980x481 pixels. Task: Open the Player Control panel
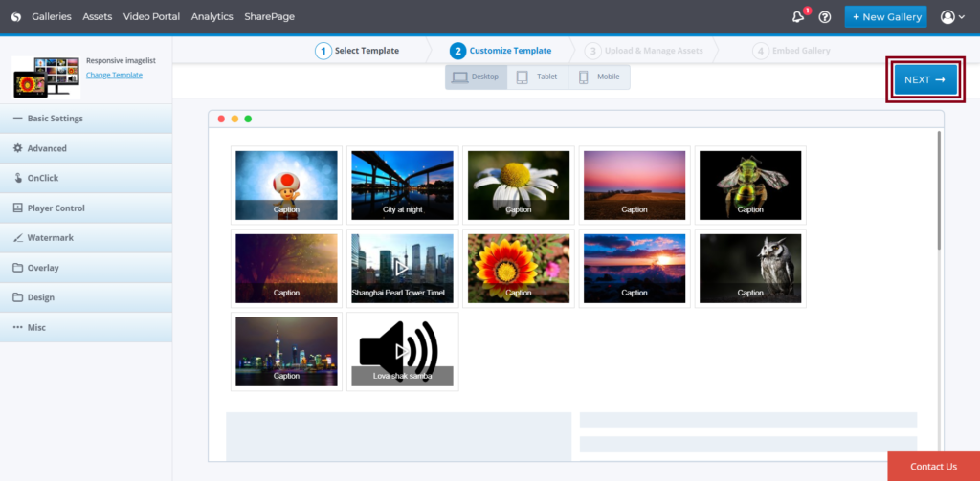(86, 208)
